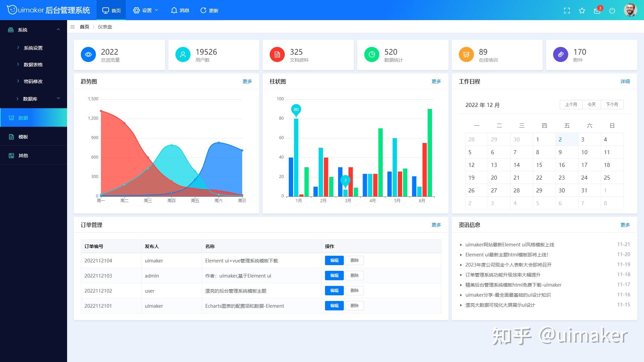Click the 更新 refresh menu item

209,10
